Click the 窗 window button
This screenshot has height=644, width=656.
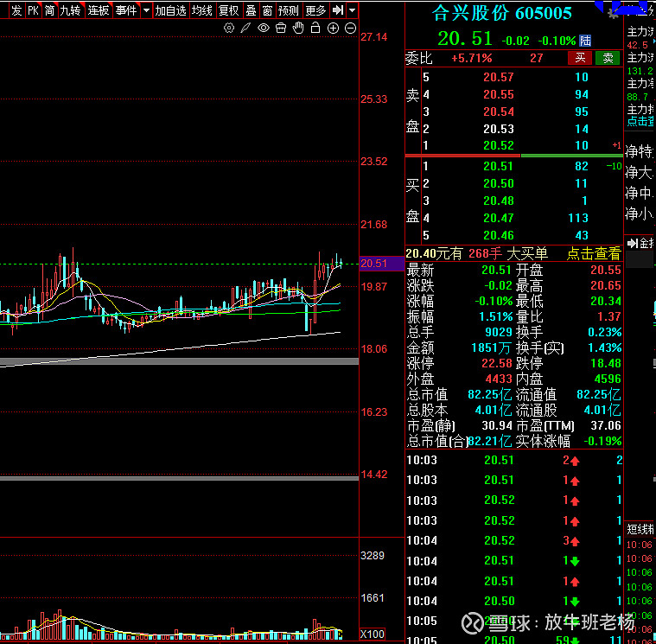pos(267,10)
